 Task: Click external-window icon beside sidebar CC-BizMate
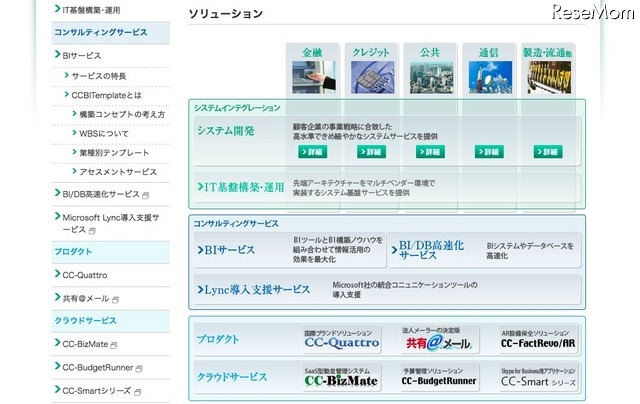coord(114,345)
